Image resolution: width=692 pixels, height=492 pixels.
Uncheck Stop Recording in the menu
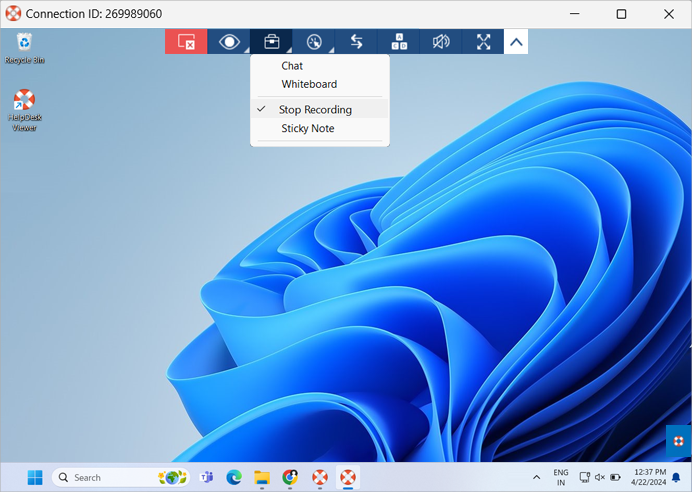(315, 110)
